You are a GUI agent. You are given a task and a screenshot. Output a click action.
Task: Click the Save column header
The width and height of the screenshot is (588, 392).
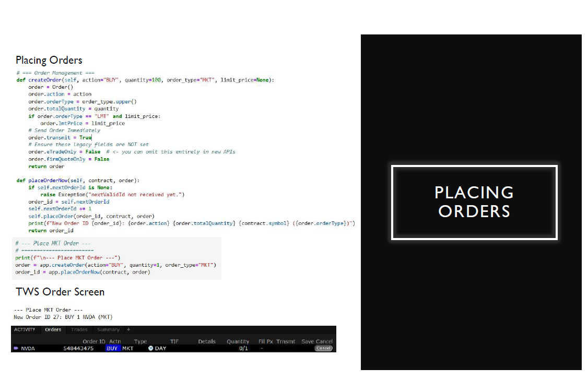tap(308, 341)
